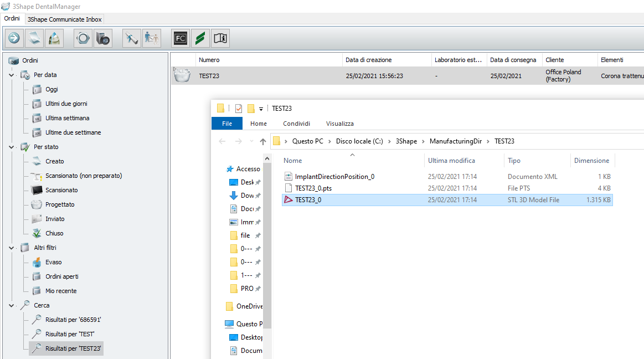Show Progettato orders
The image size is (644, 359).
point(60,204)
